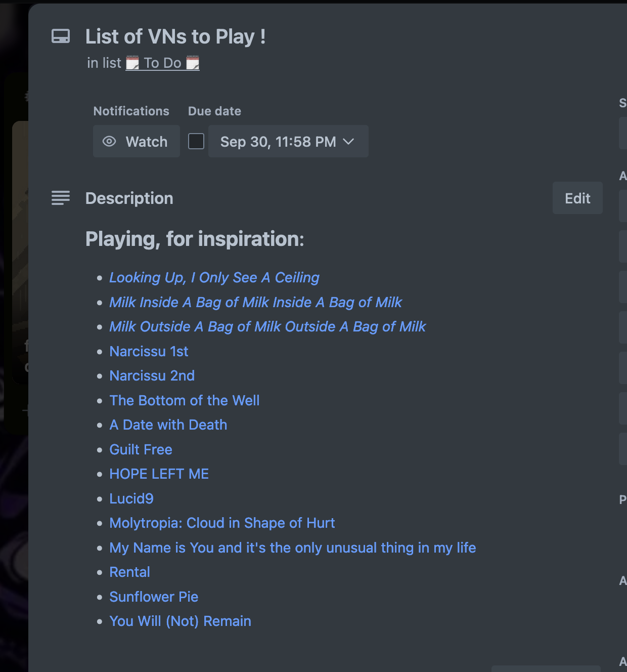Click the Watch button to enable notifications

(136, 142)
